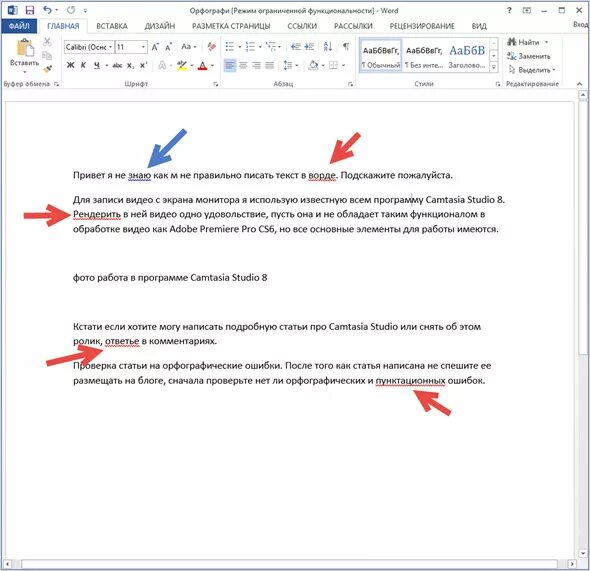Click the misspelled word Рендерить
This screenshot has height=571, width=590.
(97, 214)
